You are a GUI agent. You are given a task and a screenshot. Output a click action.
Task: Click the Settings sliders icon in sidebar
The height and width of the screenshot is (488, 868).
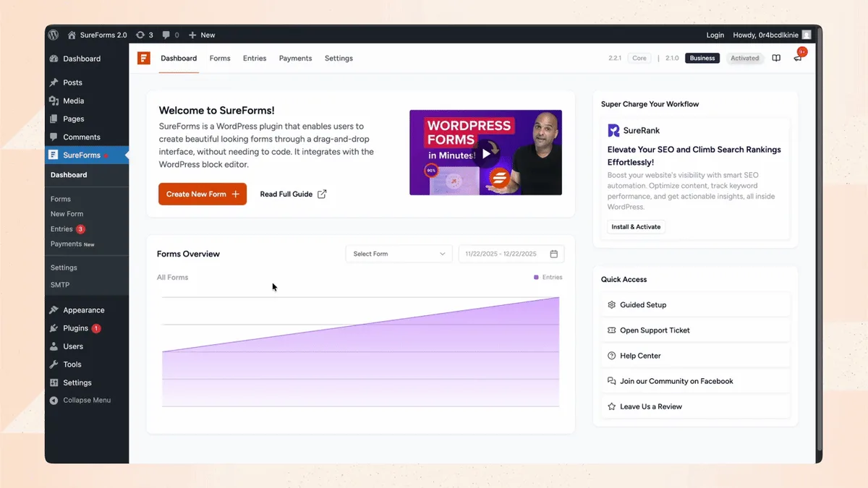click(x=54, y=382)
